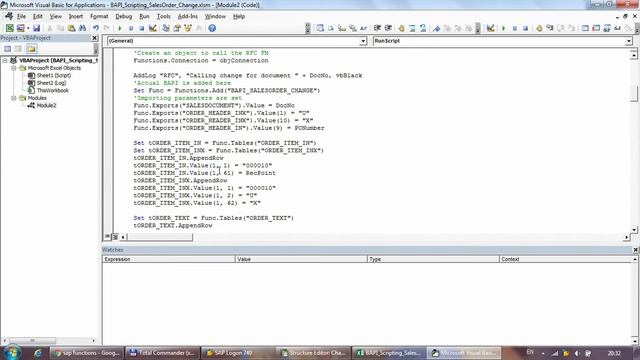640x360 pixels.
Task: Toggle Design Mode on the Debug toolbar
Action: pyautogui.click(x=490, y=28)
